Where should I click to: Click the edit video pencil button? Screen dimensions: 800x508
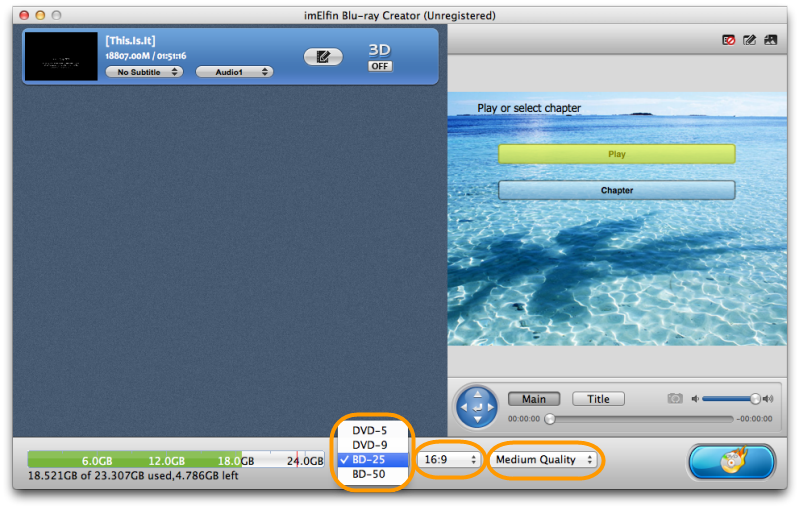point(323,57)
